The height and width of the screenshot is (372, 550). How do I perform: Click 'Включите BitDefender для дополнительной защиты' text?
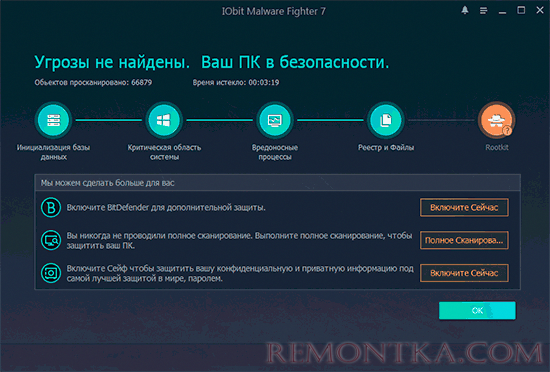pos(166,208)
